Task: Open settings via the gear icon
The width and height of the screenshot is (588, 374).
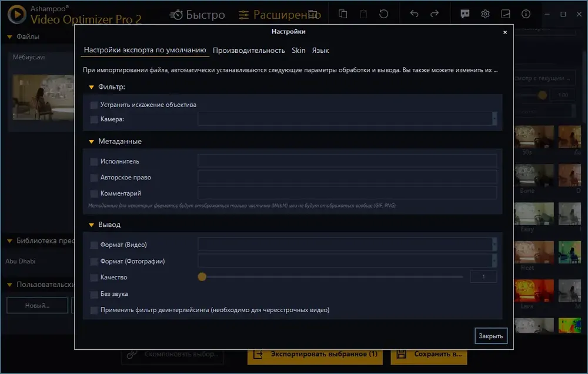Action: point(485,14)
